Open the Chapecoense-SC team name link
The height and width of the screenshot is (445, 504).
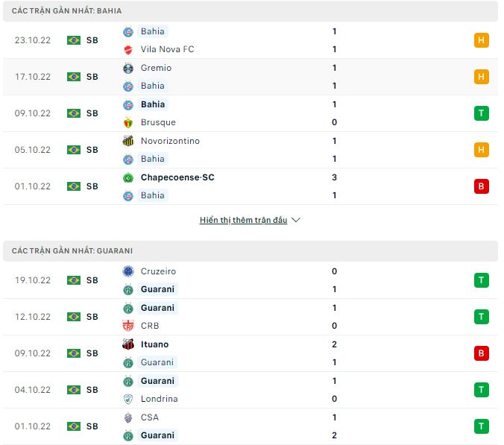click(177, 177)
